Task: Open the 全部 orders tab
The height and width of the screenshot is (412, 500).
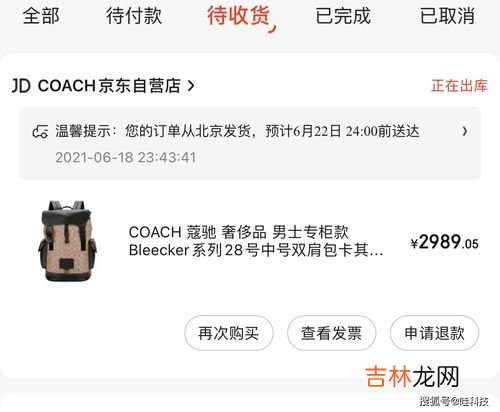Action: coord(41,16)
